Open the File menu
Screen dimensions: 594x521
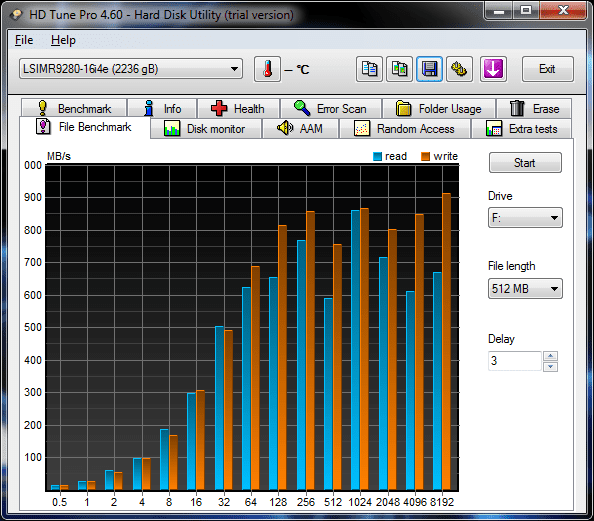click(x=24, y=40)
